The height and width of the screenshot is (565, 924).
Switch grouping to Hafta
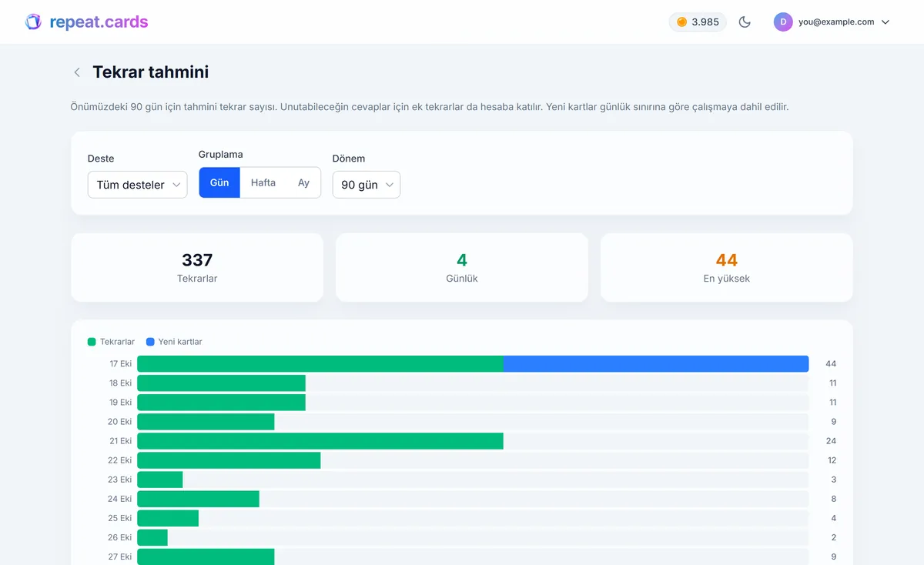pos(263,182)
